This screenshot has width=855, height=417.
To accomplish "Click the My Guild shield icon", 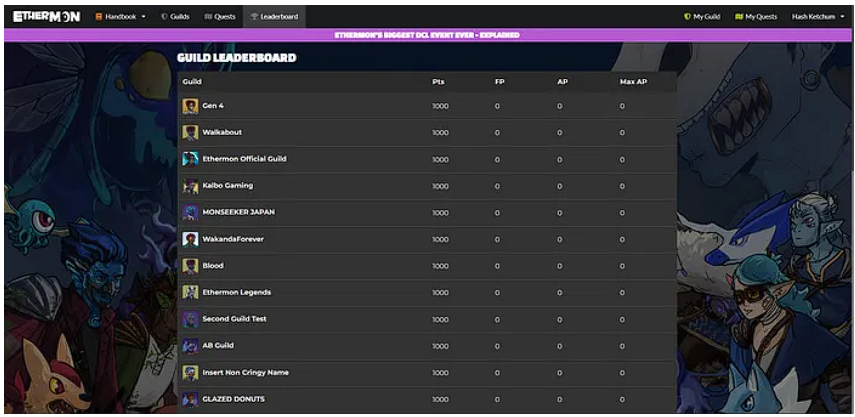I will pyautogui.click(x=688, y=17).
